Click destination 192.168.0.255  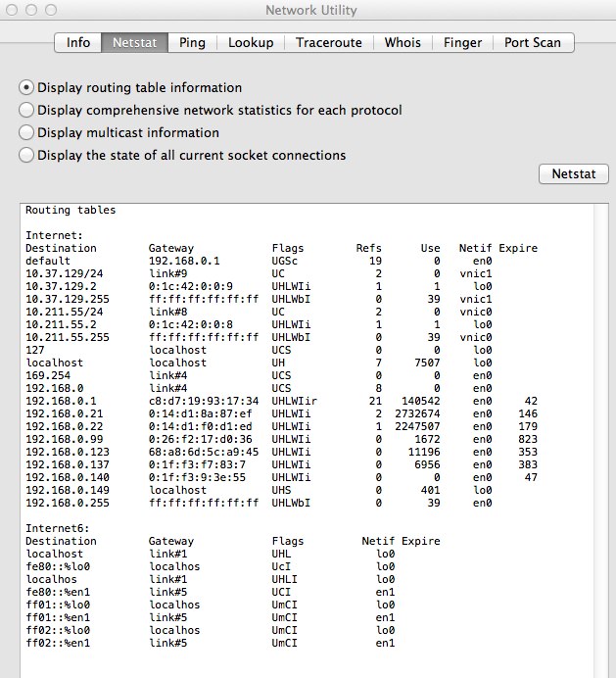click(x=68, y=504)
